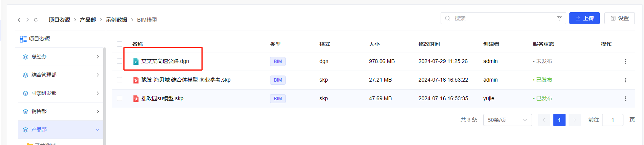Open the 50条/页 page size dropdown
644x145 pixels.
508,120
